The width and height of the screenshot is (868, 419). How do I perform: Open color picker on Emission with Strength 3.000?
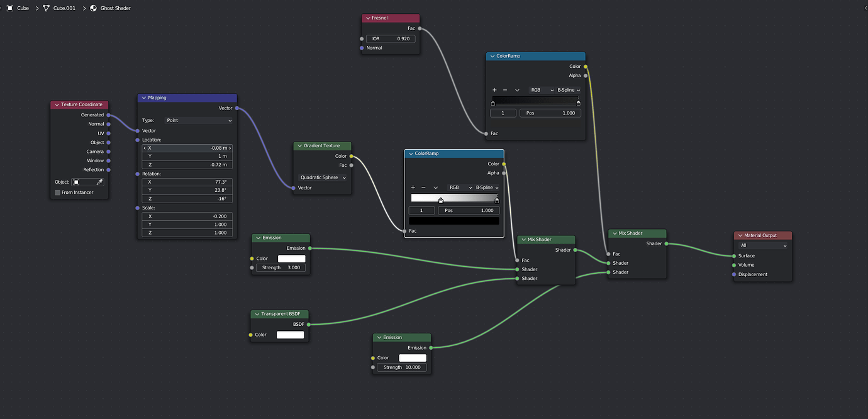[x=291, y=259]
